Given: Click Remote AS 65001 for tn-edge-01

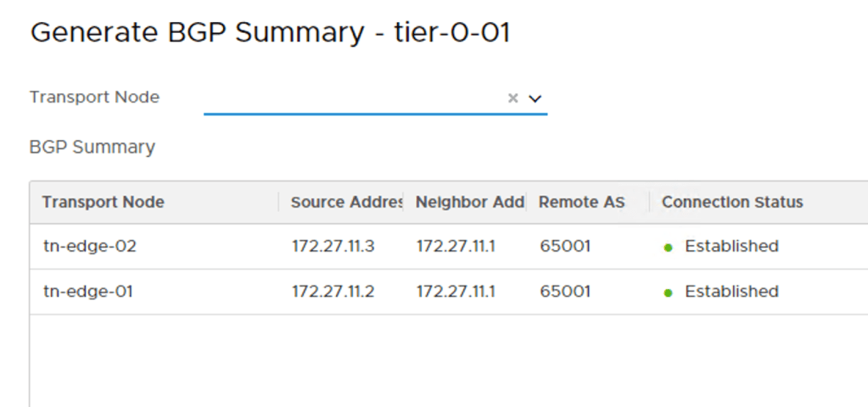Looking at the screenshot, I should click(565, 292).
